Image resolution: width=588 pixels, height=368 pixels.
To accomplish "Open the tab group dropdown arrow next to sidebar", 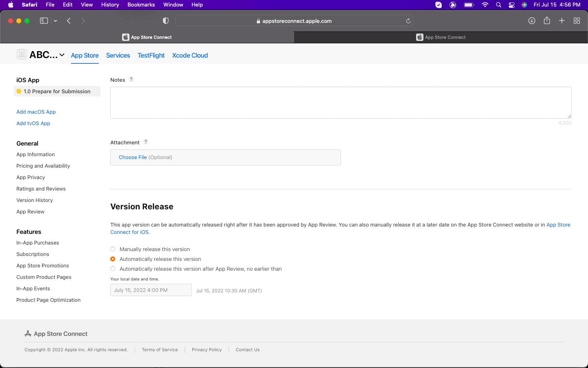I will [56, 21].
